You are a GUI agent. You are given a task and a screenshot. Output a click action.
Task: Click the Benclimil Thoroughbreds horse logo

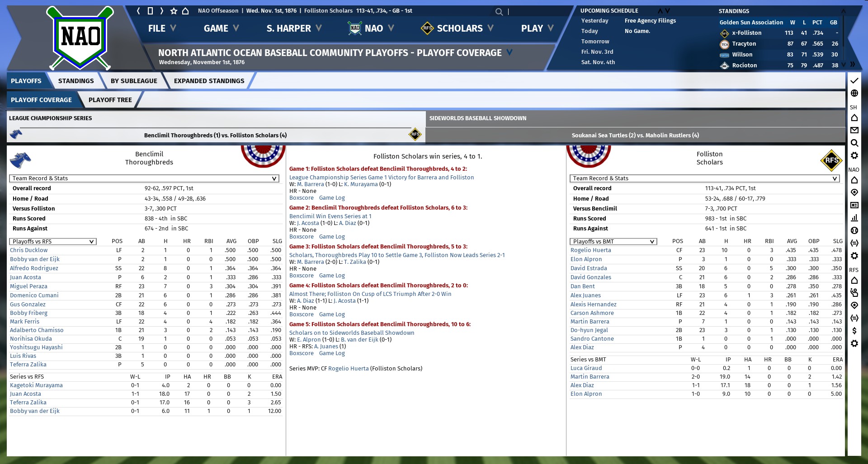pos(20,160)
